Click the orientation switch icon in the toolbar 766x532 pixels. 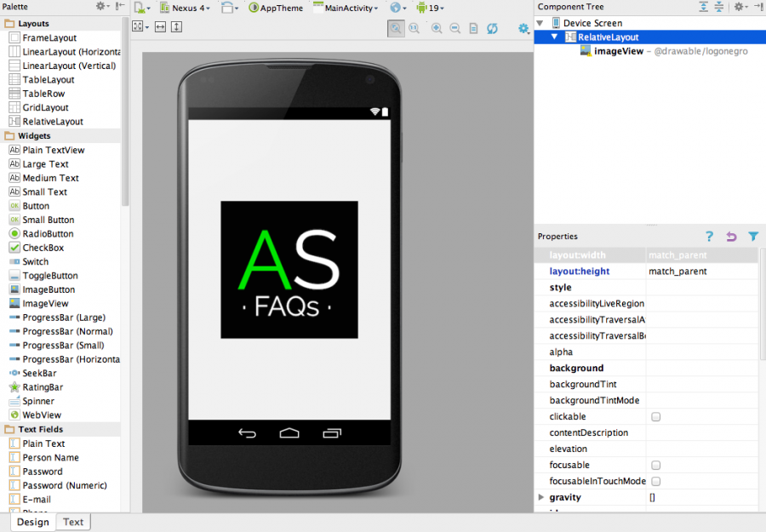click(227, 8)
